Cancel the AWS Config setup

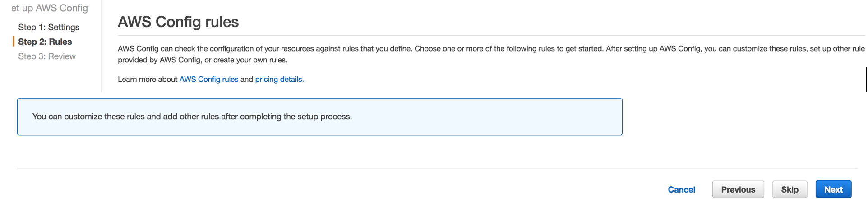pos(681,189)
